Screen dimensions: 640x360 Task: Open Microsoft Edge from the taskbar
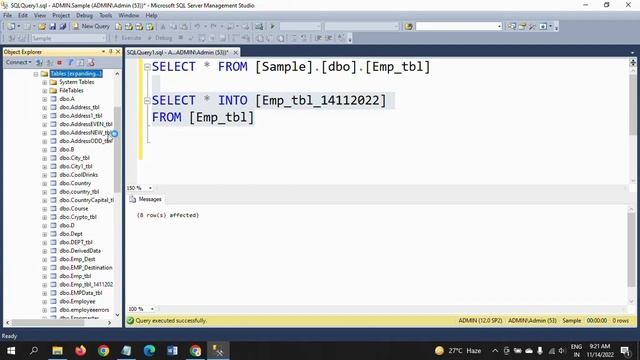pyautogui.click(x=149, y=351)
